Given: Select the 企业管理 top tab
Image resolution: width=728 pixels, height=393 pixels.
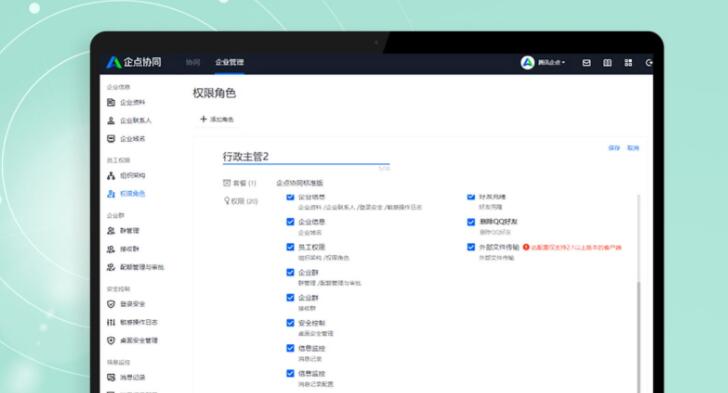Looking at the screenshot, I should coord(229,62).
